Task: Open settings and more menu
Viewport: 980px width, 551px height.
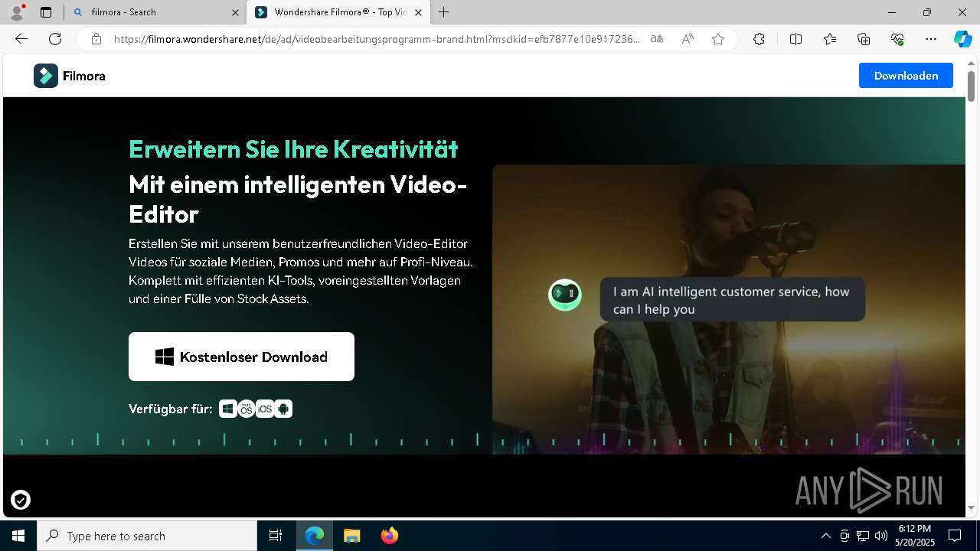Action: 931,39
